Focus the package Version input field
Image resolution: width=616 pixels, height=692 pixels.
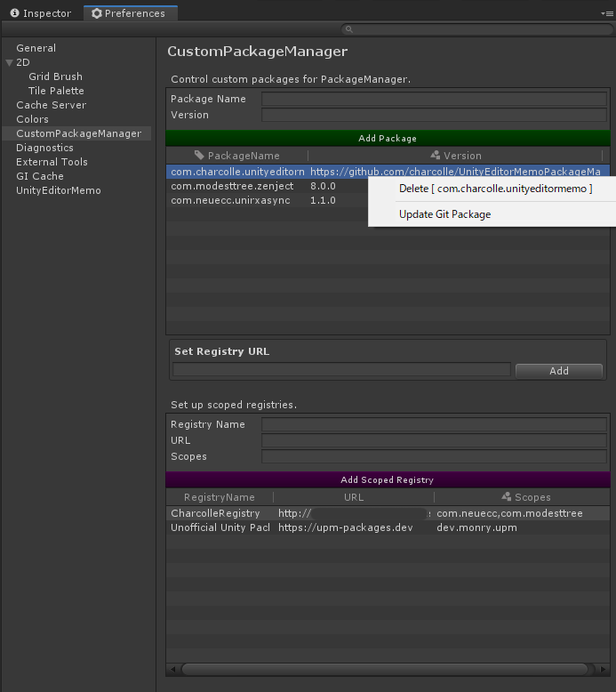tap(434, 115)
